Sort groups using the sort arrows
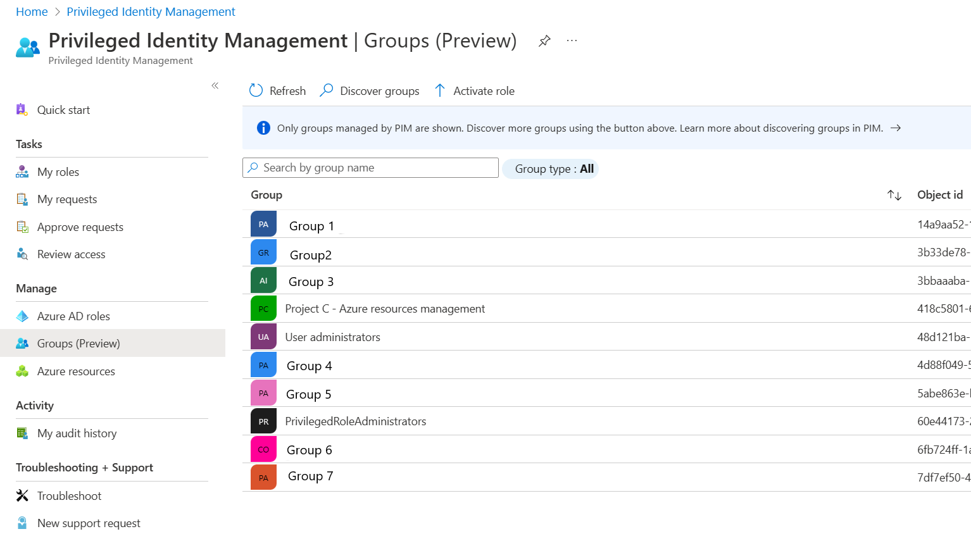This screenshot has height=560, width=971. [x=894, y=195]
